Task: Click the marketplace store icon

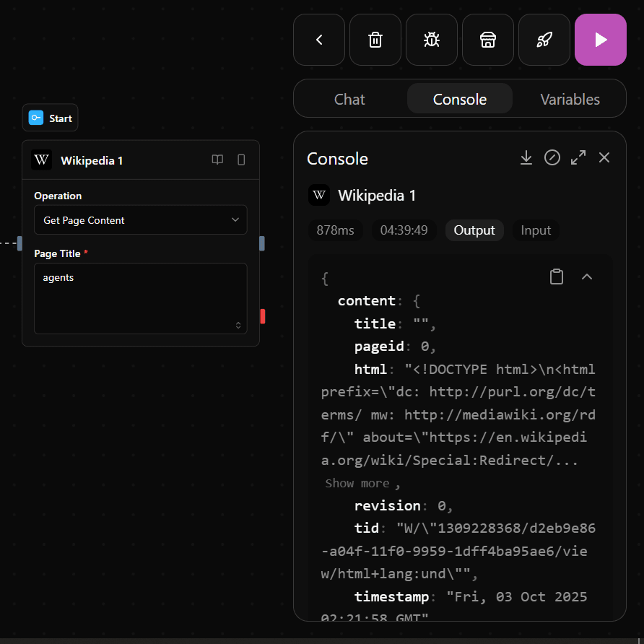Action: [x=488, y=40]
